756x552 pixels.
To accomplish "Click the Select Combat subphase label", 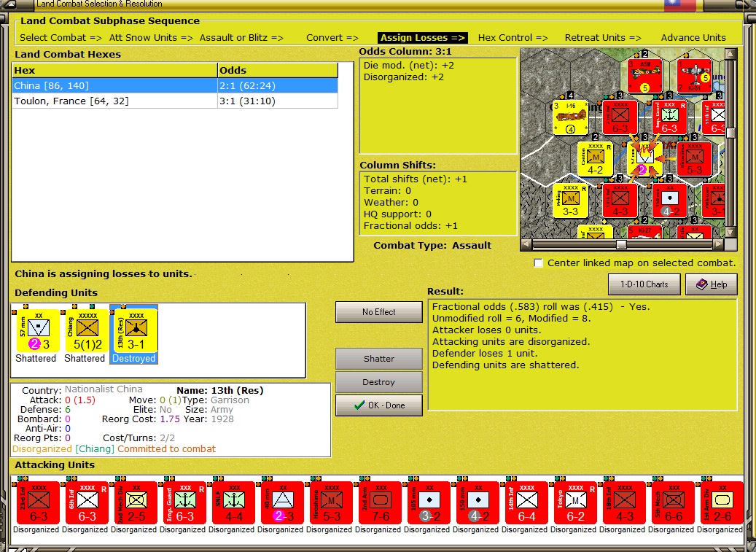I will (x=61, y=38).
